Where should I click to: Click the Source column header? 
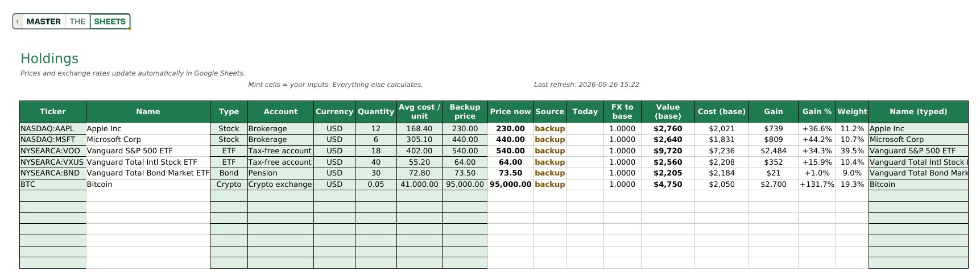click(x=550, y=112)
